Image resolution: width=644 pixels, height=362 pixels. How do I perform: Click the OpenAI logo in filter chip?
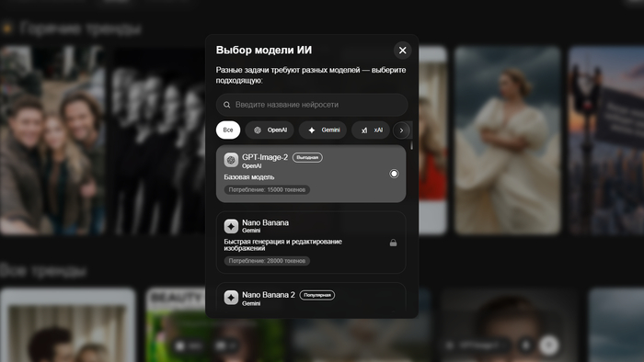tap(258, 130)
